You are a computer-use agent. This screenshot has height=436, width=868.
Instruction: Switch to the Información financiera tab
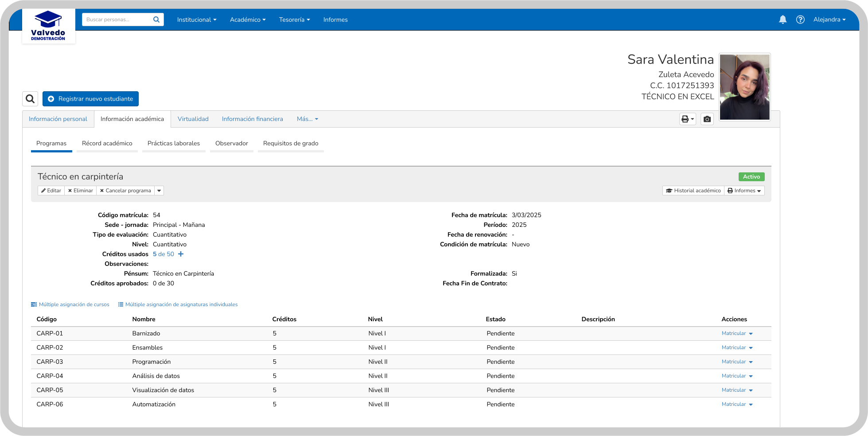[x=252, y=119]
